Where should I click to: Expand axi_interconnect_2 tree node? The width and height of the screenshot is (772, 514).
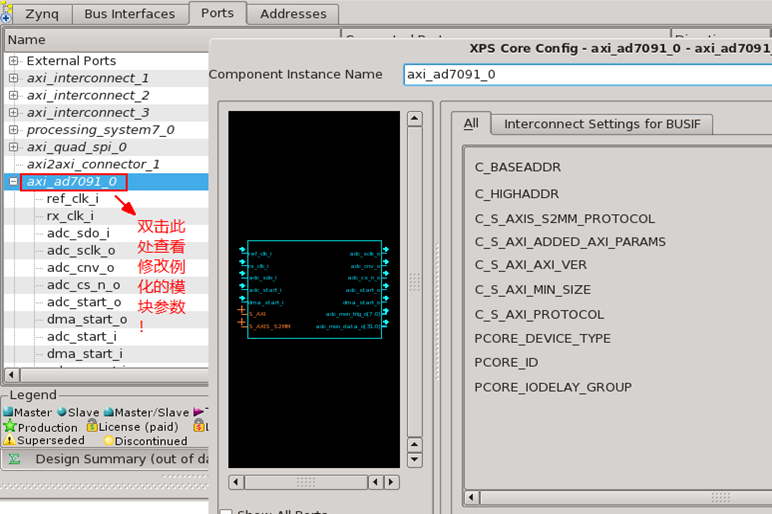tap(13, 95)
